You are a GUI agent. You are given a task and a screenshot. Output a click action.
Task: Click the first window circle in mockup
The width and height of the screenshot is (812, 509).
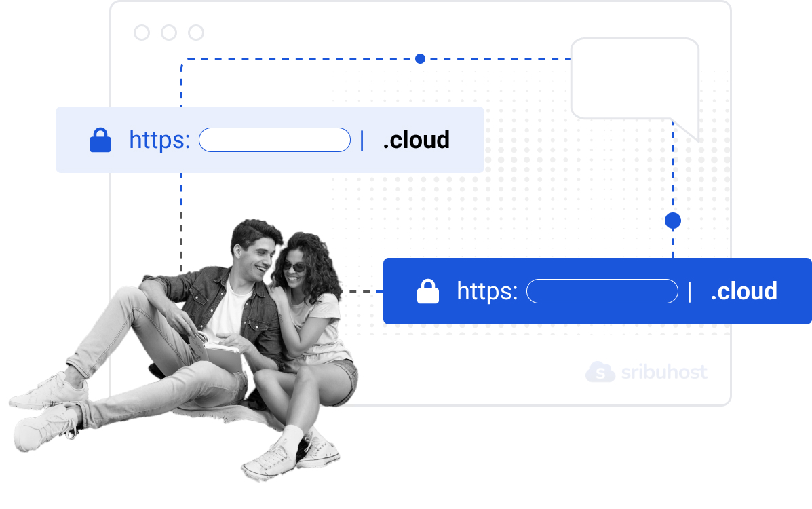[x=142, y=33]
